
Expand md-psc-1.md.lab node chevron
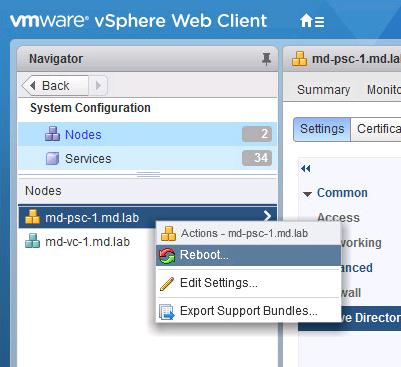267,216
